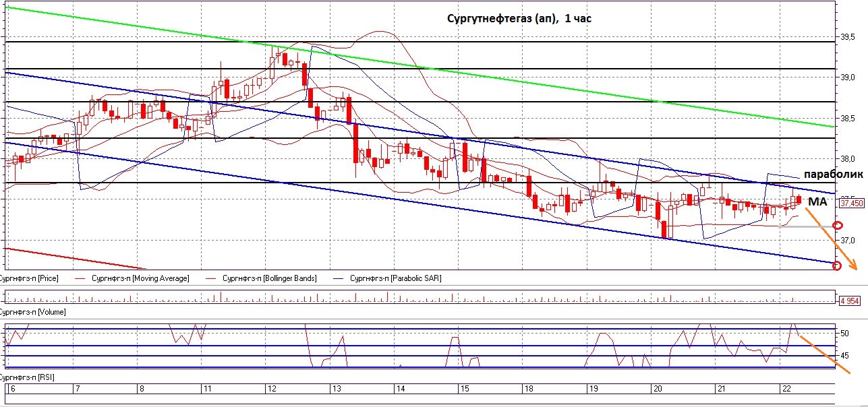The height and width of the screenshot is (407, 868).
Task: Click the 39,5 price axis label
Action: tap(848, 37)
